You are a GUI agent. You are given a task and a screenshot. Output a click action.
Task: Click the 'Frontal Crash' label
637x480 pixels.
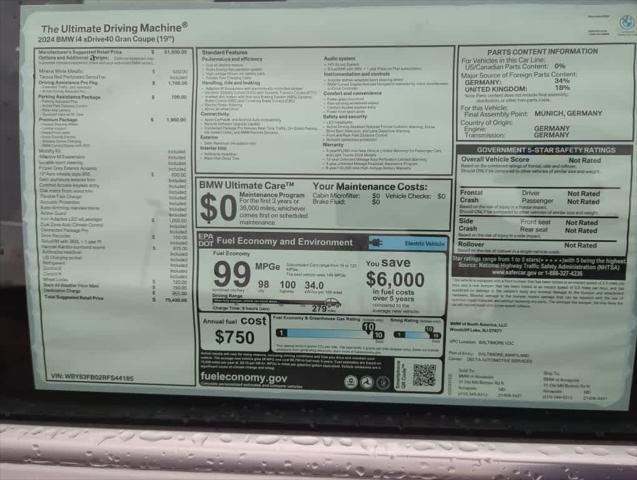471,196
